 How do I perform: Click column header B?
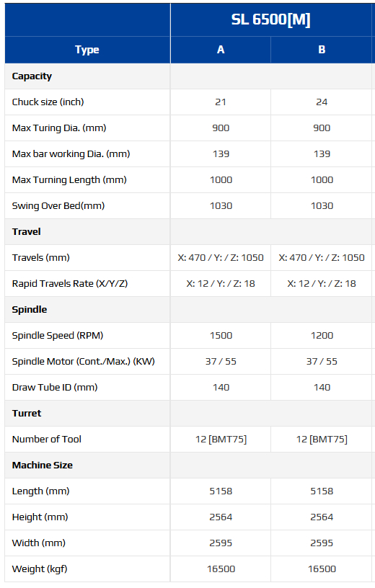pos(322,50)
